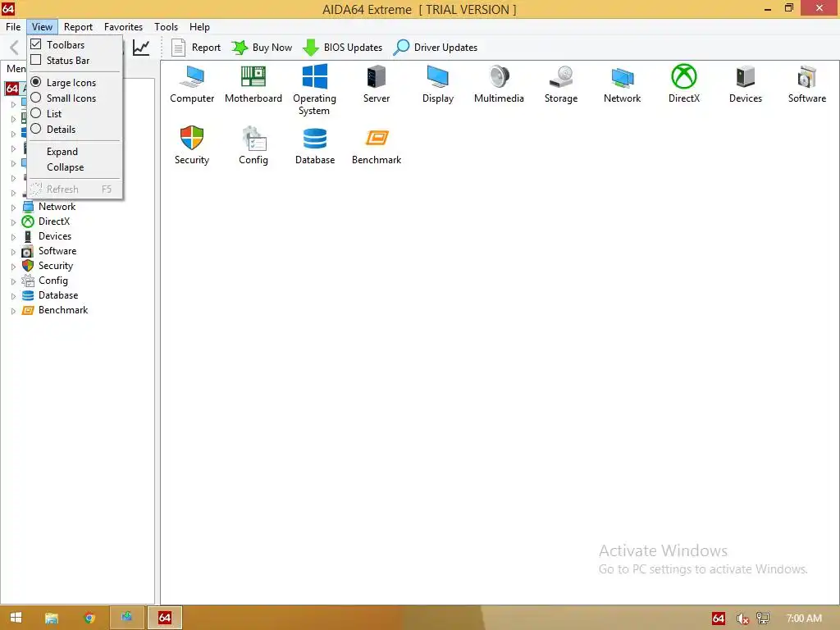Expand the Config tree node arrow
Image resolution: width=840 pixels, height=630 pixels.
point(13,281)
